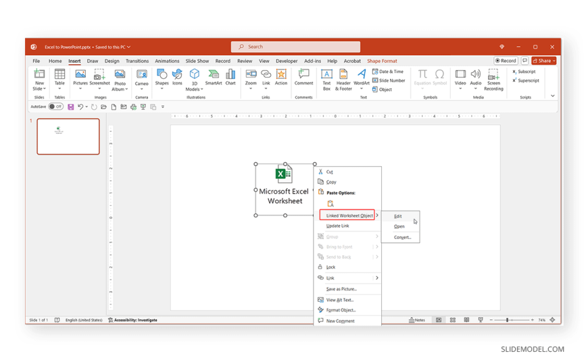Customize Quick Access Toolbar dropdown
This screenshot has width=588, height=364.
click(163, 107)
